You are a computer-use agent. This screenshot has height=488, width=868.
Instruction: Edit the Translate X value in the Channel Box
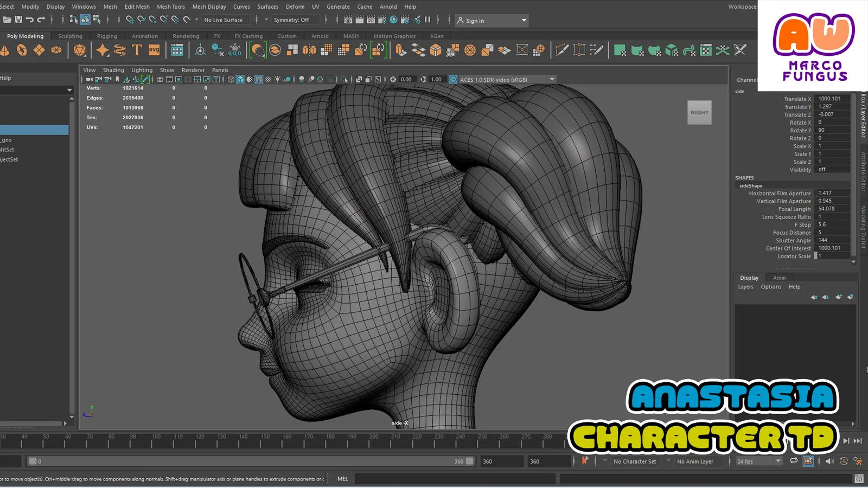tap(832, 99)
